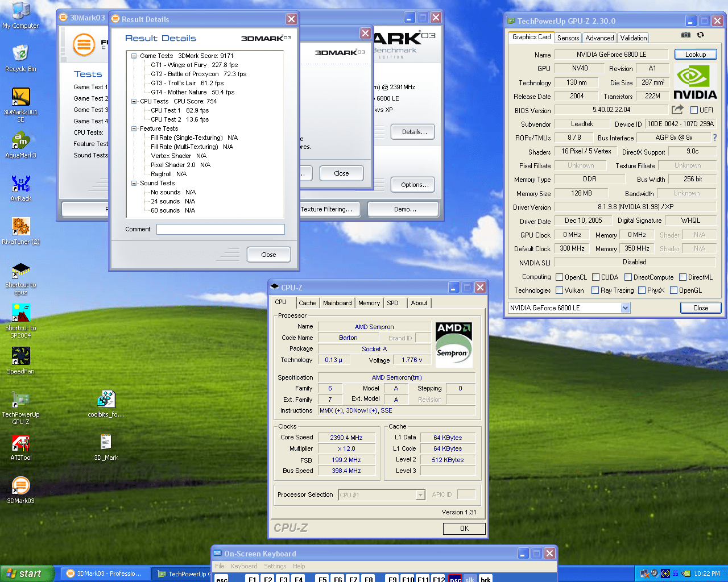Toggle the DirectML checkbox in GPU-Z
The image size is (728, 582).
[x=683, y=277]
